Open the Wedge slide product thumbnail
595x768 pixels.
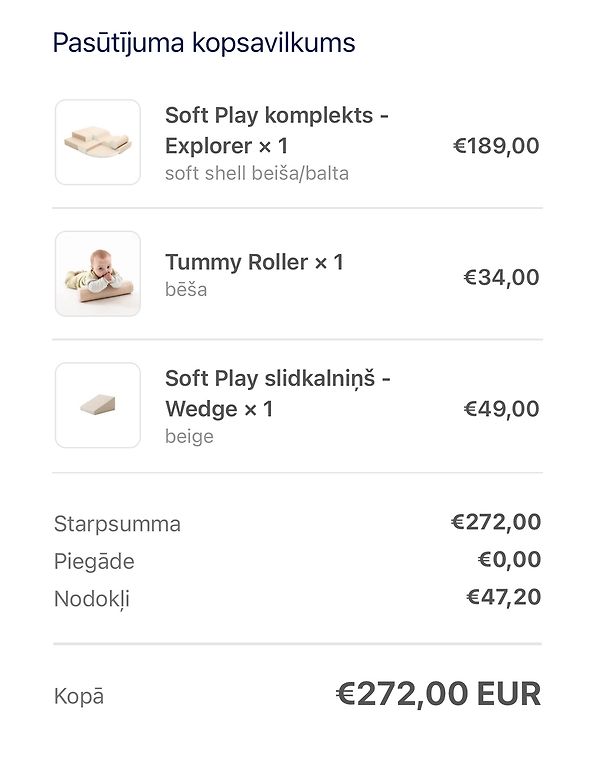(98, 405)
